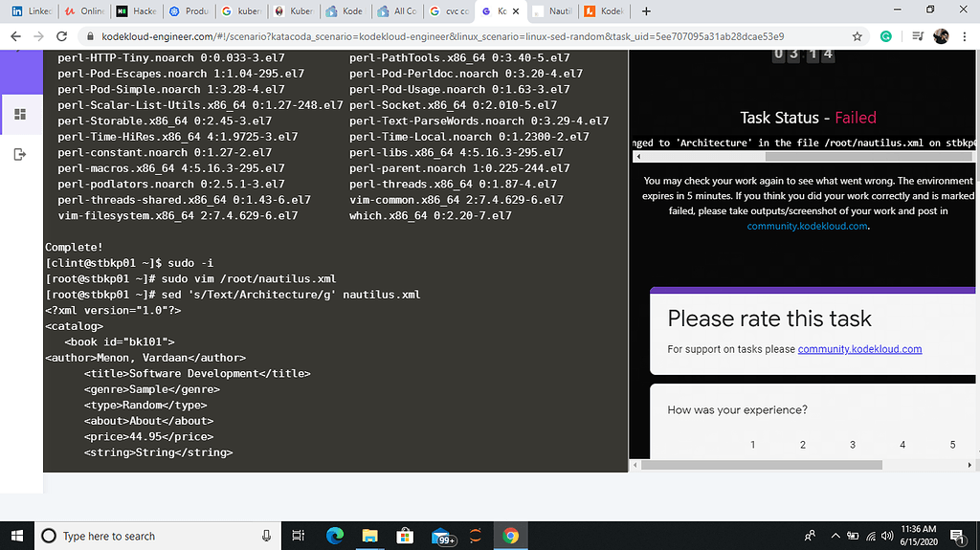Image resolution: width=980 pixels, height=550 pixels.
Task: Open the Grammarly extension icon
Action: [885, 36]
